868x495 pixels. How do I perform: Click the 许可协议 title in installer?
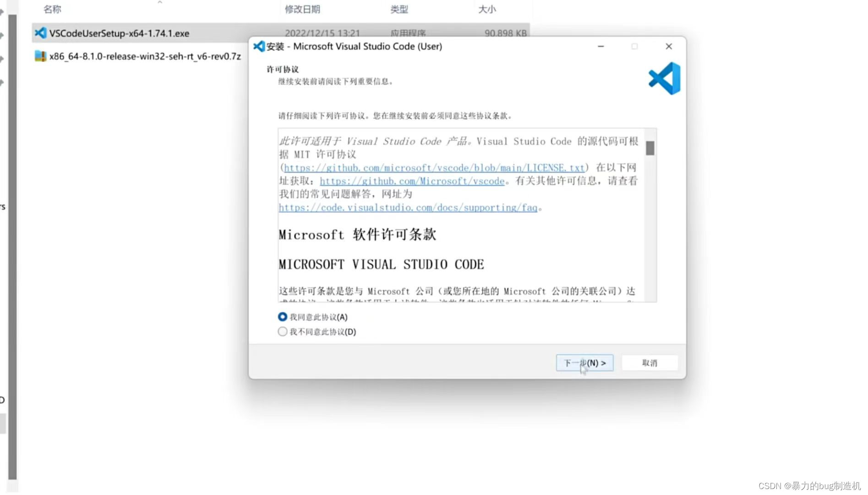[283, 69]
